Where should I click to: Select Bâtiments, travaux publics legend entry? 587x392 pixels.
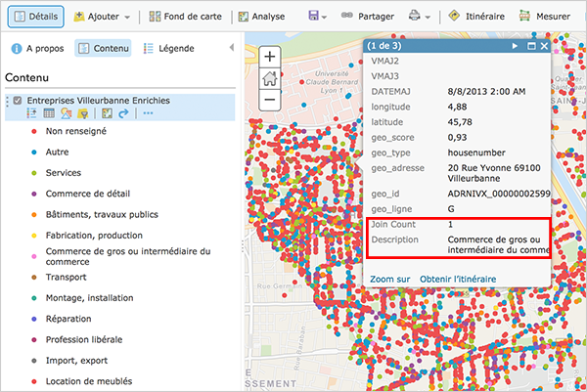click(102, 215)
